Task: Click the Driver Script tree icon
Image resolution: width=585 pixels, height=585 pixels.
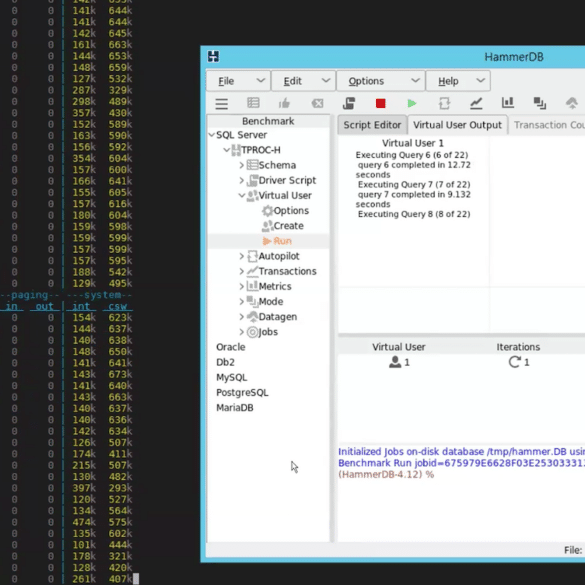Action: point(253,180)
